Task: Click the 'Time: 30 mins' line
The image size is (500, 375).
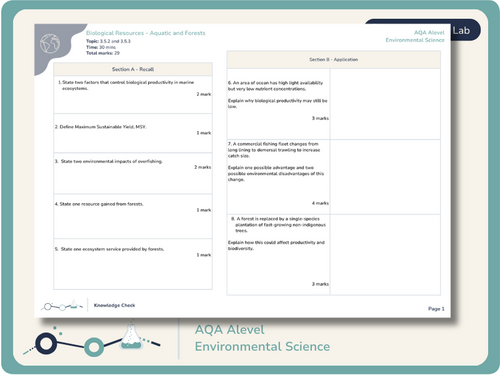Action: pos(101,47)
